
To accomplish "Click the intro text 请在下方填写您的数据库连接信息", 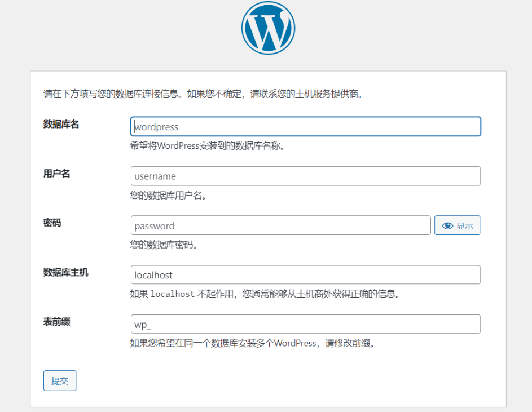I will pyautogui.click(x=114, y=94).
